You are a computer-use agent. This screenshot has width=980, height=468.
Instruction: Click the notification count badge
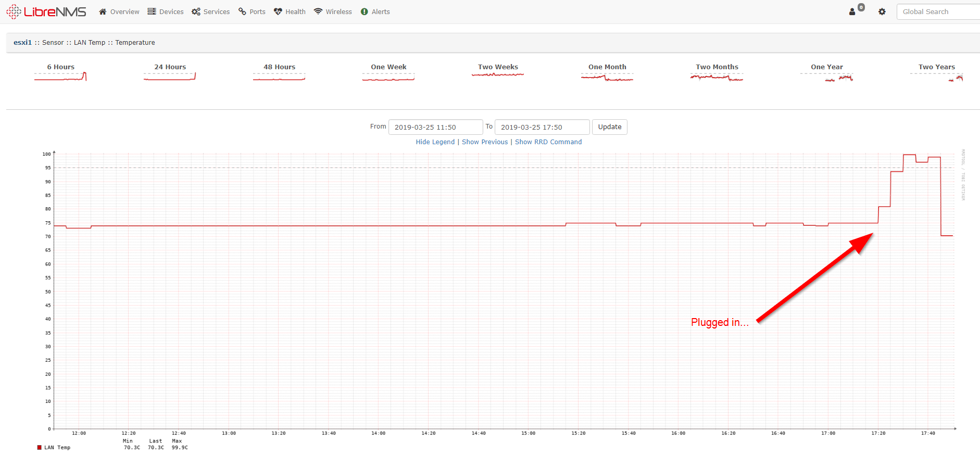point(861,7)
